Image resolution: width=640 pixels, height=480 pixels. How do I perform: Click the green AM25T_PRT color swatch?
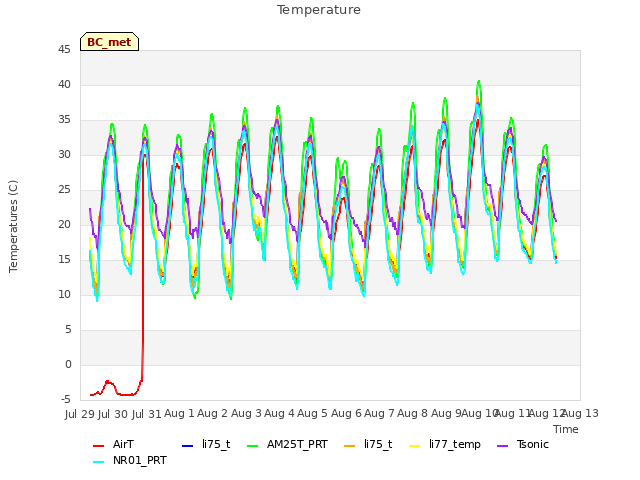[253, 445]
